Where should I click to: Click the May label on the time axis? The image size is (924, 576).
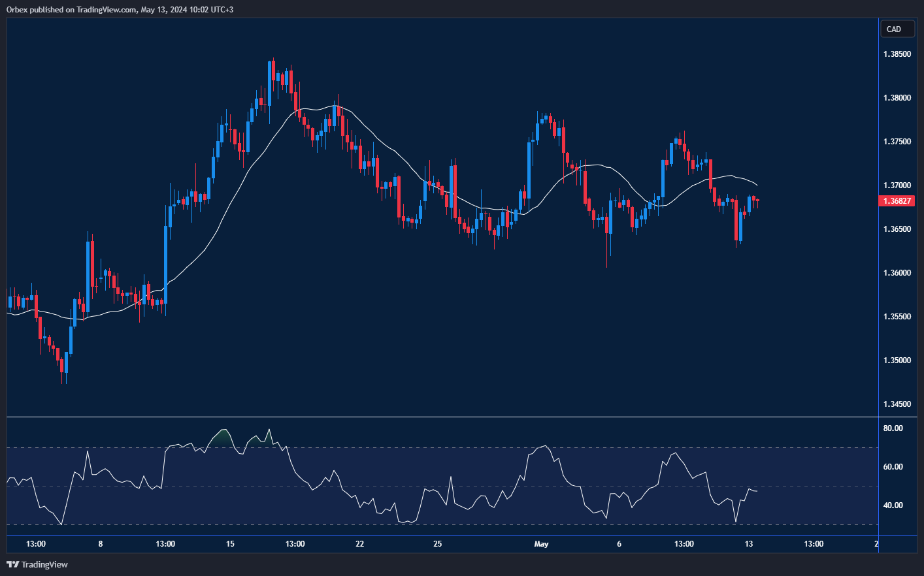[x=541, y=544]
